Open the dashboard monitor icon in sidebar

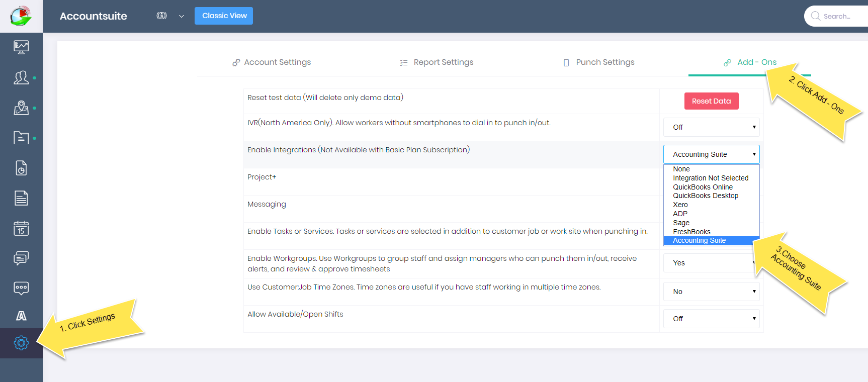pos(21,47)
